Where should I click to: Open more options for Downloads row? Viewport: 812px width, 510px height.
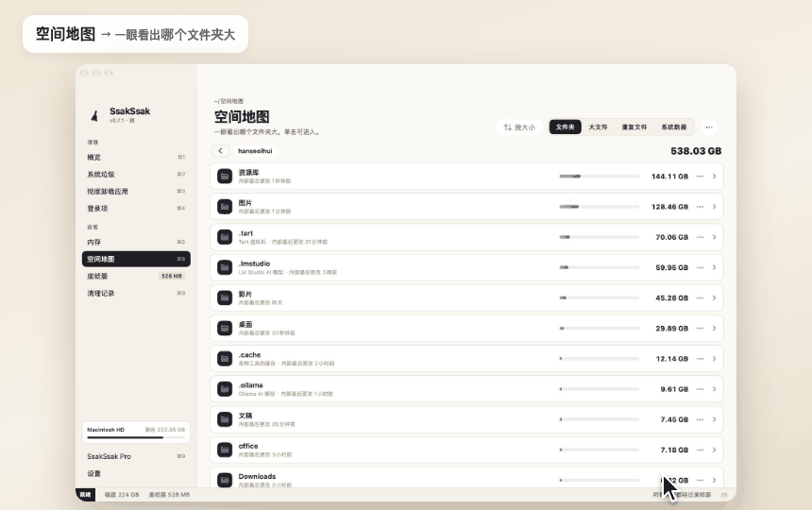pyautogui.click(x=701, y=481)
